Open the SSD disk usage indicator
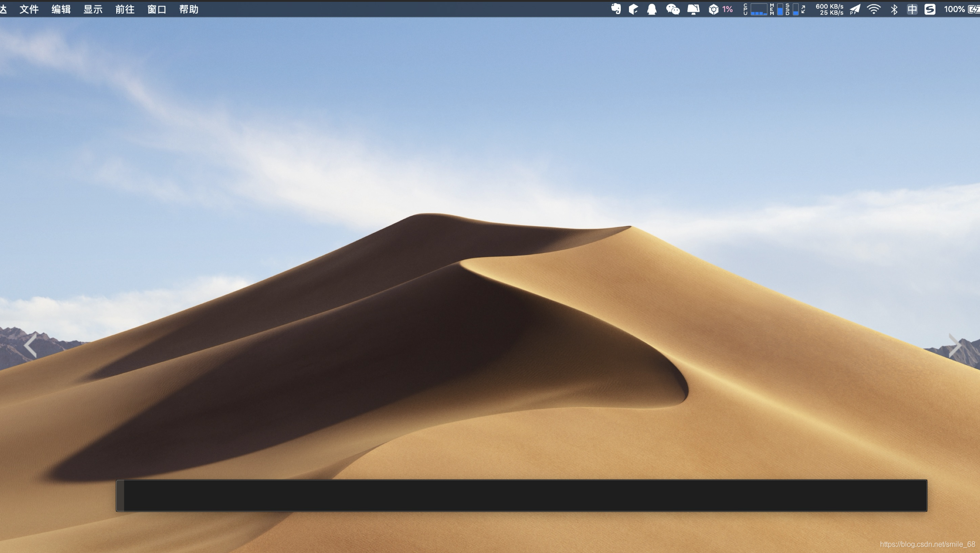 coord(792,9)
